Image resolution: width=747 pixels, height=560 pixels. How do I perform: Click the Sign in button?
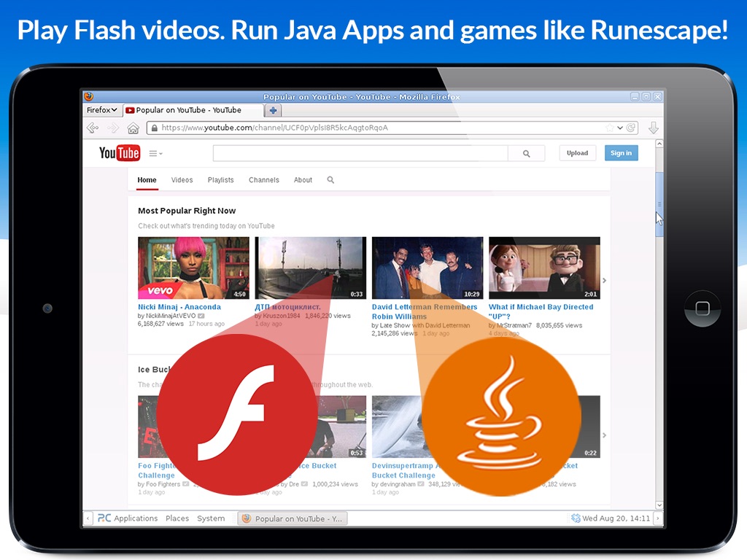(x=622, y=153)
